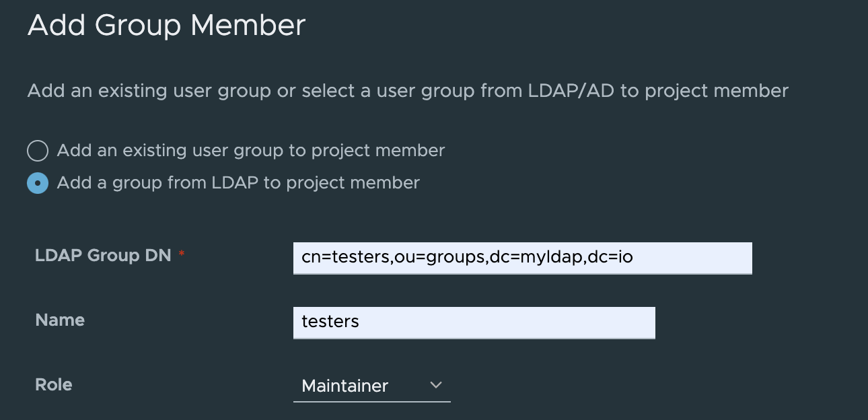Click the Maintainer text in Role selector
Image resolution: width=868 pixels, height=420 pixels.
point(345,386)
